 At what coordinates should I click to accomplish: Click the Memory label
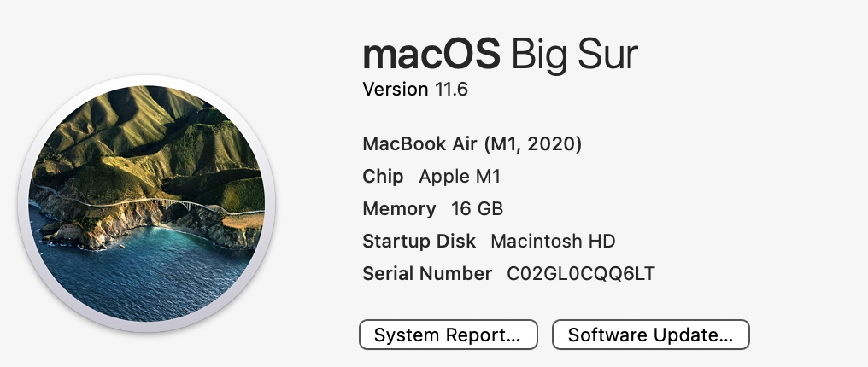click(399, 209)
